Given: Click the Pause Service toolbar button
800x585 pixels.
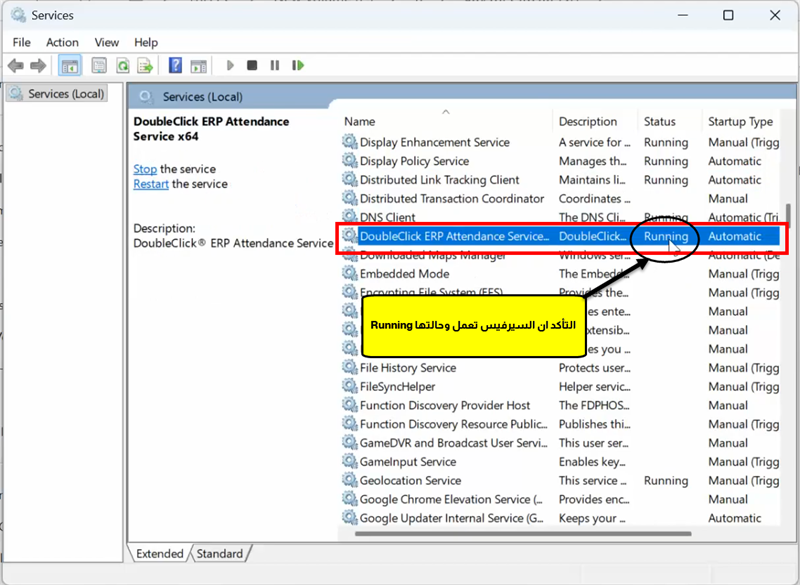Looking at the screenshot, I should pos(275,66).
